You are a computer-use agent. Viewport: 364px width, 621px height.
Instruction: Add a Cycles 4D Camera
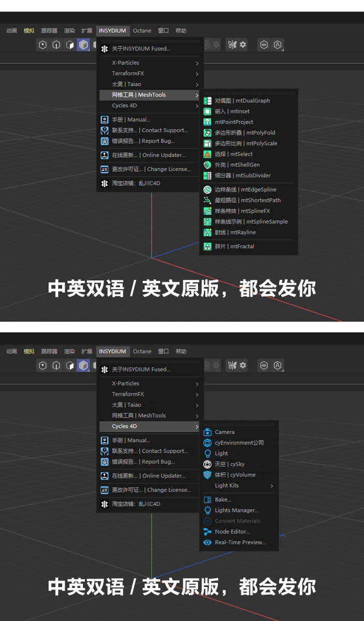click(239, 432)
